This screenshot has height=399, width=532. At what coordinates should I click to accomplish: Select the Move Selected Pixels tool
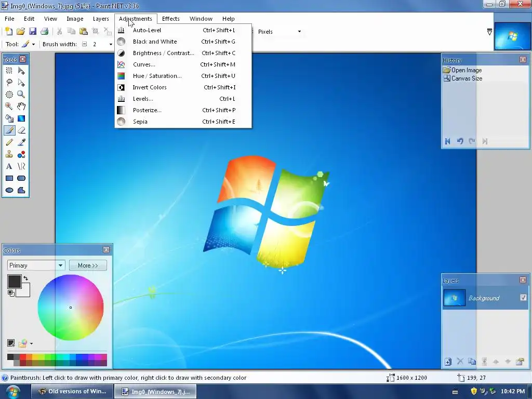[21, 71]
